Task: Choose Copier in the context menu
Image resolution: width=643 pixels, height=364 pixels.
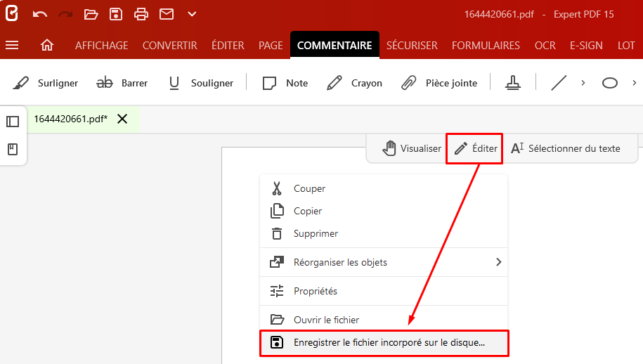Action: click(x=384, y=211)
